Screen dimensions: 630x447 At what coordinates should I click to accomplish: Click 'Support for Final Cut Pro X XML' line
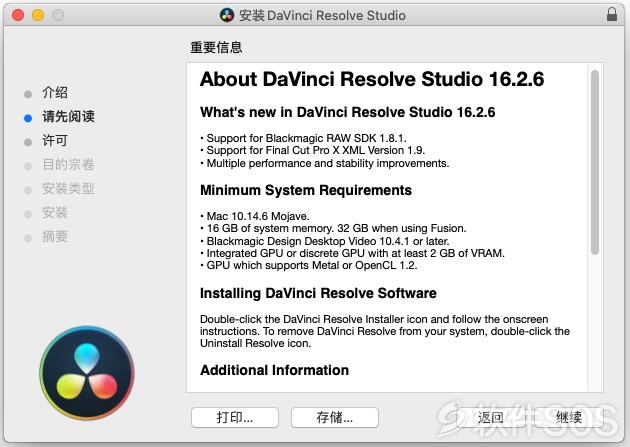[x=313, y=150]
